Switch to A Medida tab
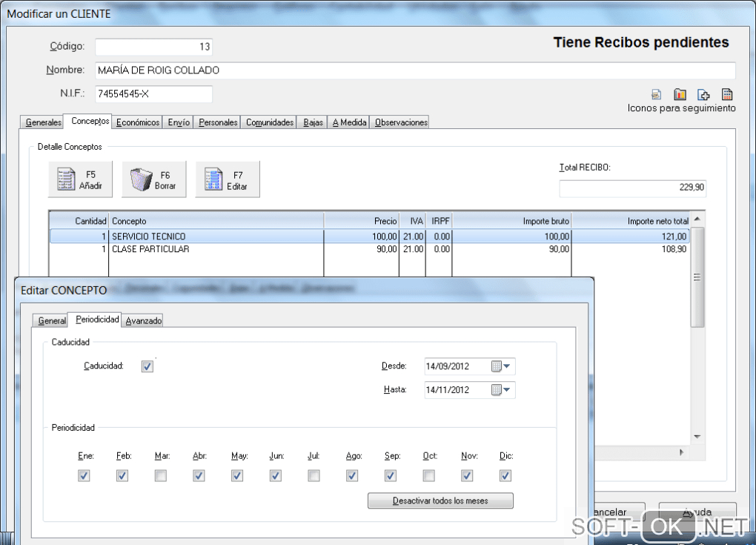The image size is (756, 545). click(x=348, y=122)
